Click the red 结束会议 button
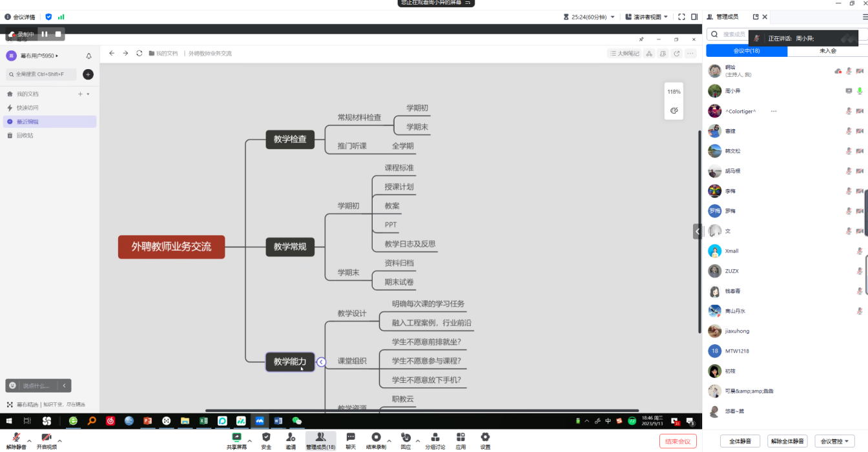The width and height of the screenshot is (868, 452). (677, 442)
